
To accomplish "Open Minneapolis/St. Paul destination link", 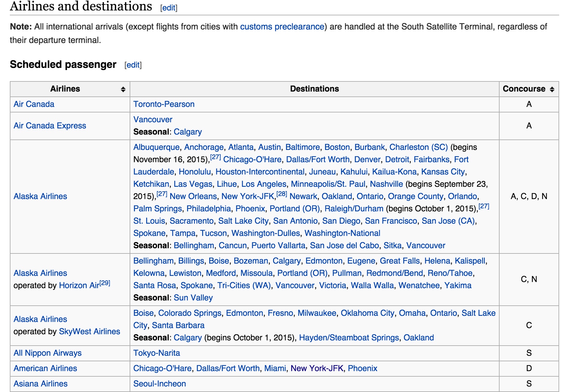I will pos(328,184).
